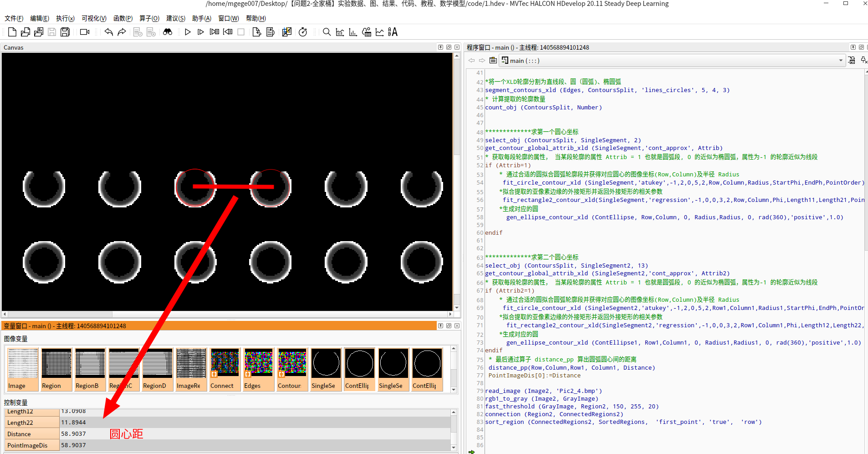Image resolution: width=868 pixels, height=454 pixels.
Task: Open the 可视化(V) menu
Action: [x=94, y=18]
